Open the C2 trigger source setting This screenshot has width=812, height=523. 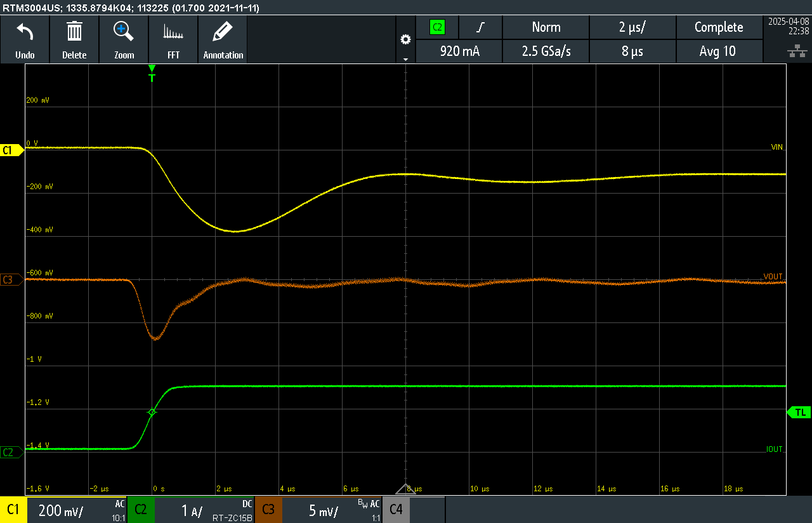pyautogui.click(x=437, y=27)
